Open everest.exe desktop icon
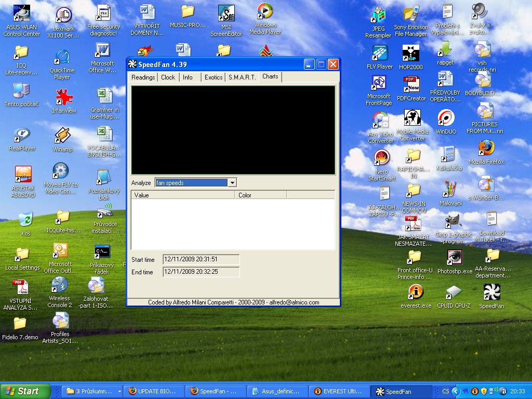Viewport: 532px width, 399px height. point(416,297)
